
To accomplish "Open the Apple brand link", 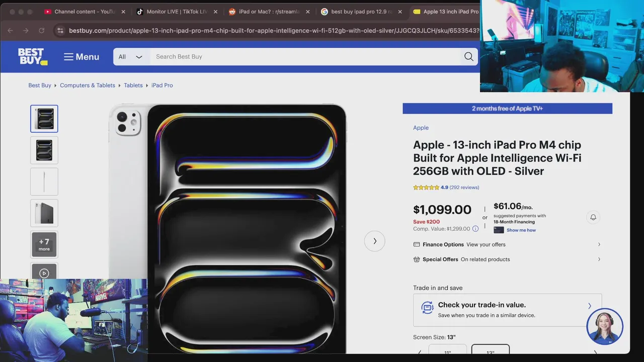I will 421,128.
